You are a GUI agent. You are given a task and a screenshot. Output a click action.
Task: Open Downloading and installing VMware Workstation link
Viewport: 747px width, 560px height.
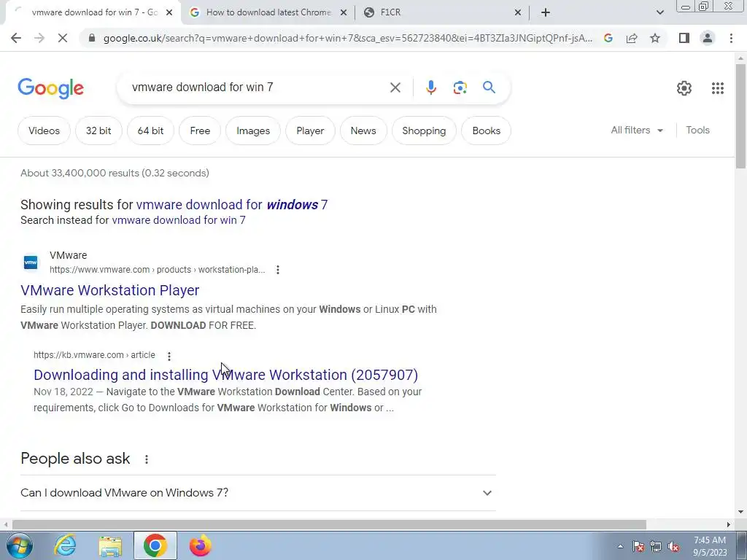[x=226, y=375]
